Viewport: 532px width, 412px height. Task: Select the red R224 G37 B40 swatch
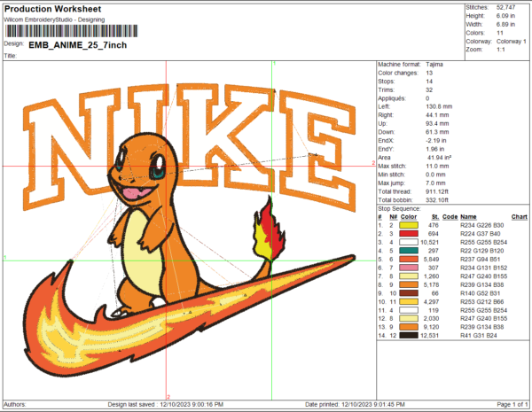(409, 233)
